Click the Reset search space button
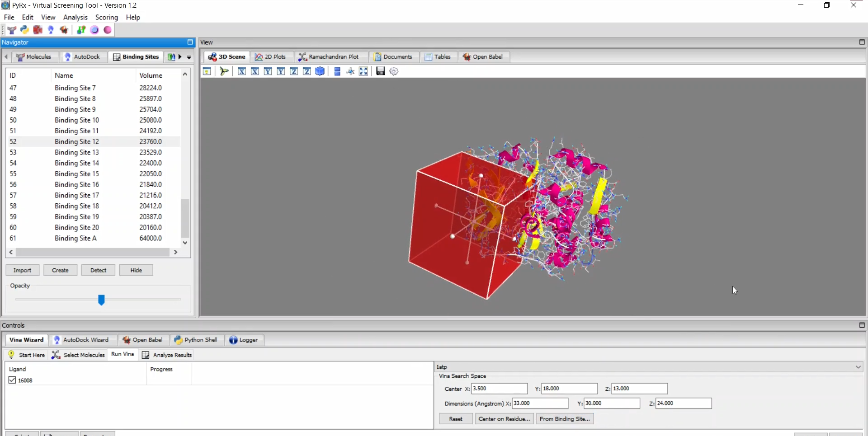The image size is (868, 436). coord(456,419)
